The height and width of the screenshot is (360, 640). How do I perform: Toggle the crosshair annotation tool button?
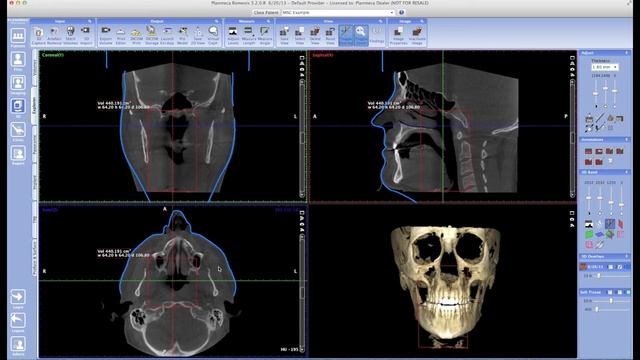click(x=346, y=35)
